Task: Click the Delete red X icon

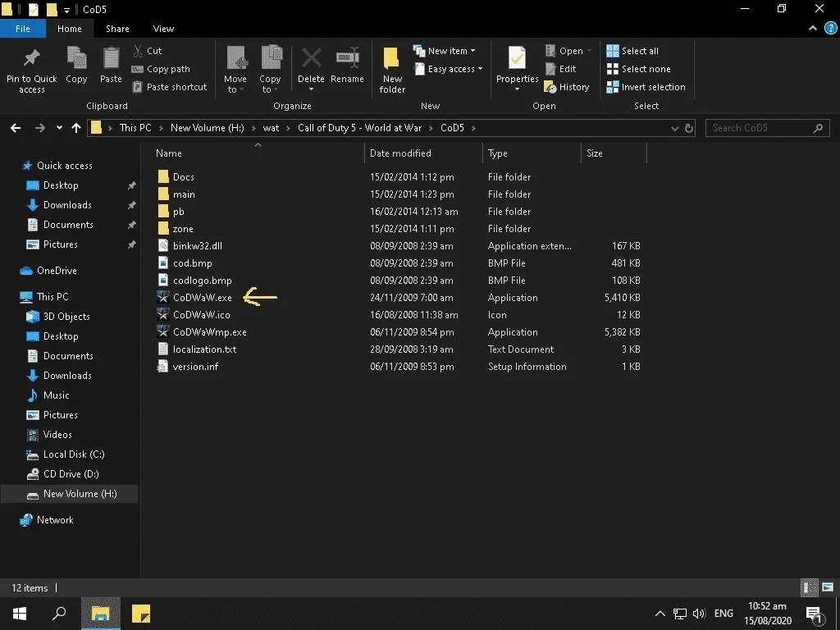Action: 311,58
